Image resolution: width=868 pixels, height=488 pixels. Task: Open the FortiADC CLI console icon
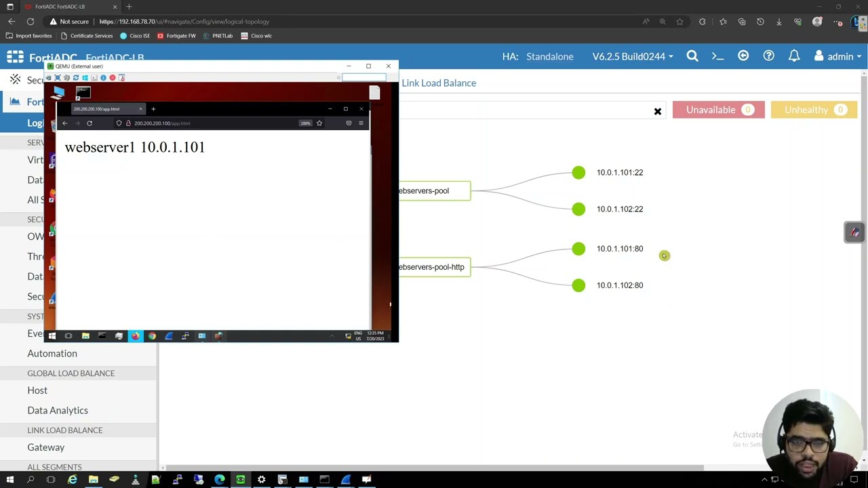(717, 56)
